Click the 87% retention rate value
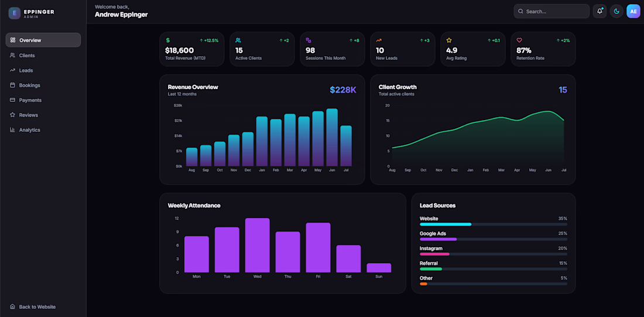 point(523,50)
